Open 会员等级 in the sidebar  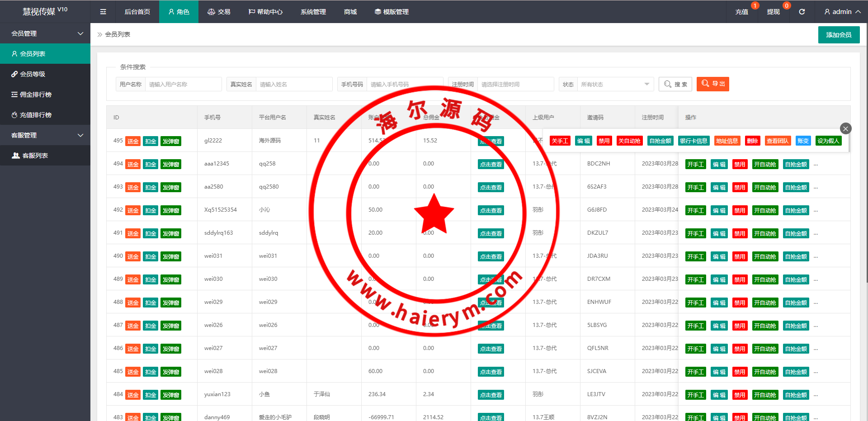tap(33, 74)
